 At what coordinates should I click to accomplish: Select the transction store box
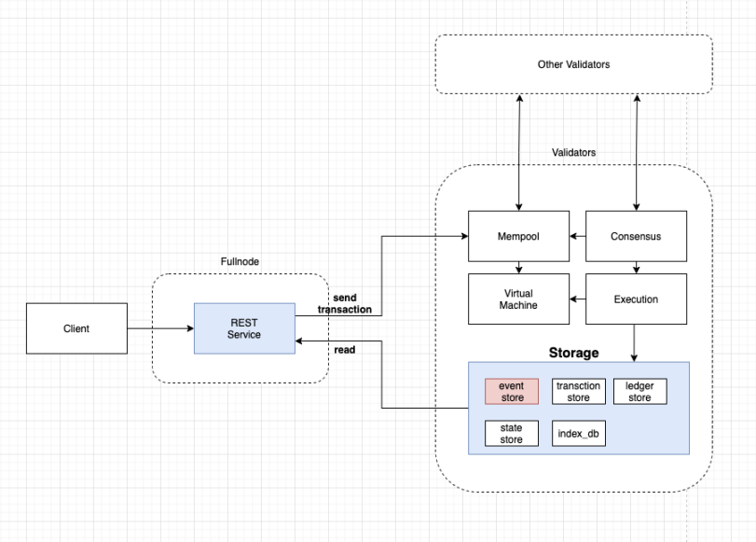tap(578, 391)
